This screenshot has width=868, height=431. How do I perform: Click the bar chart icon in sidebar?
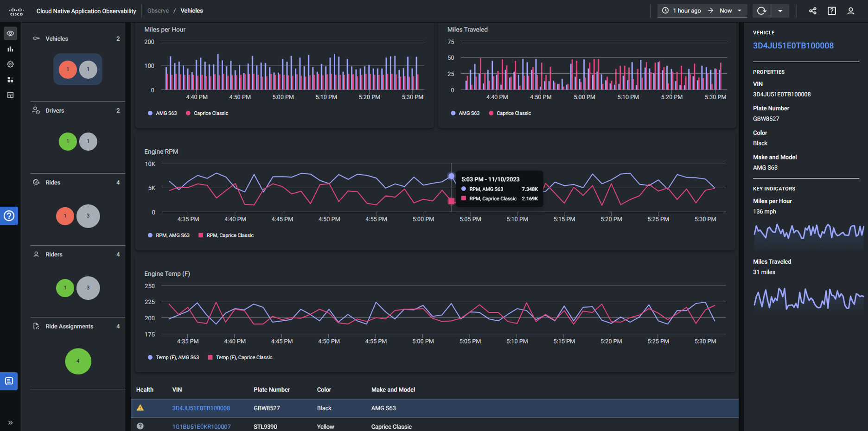tap(10, 49)
